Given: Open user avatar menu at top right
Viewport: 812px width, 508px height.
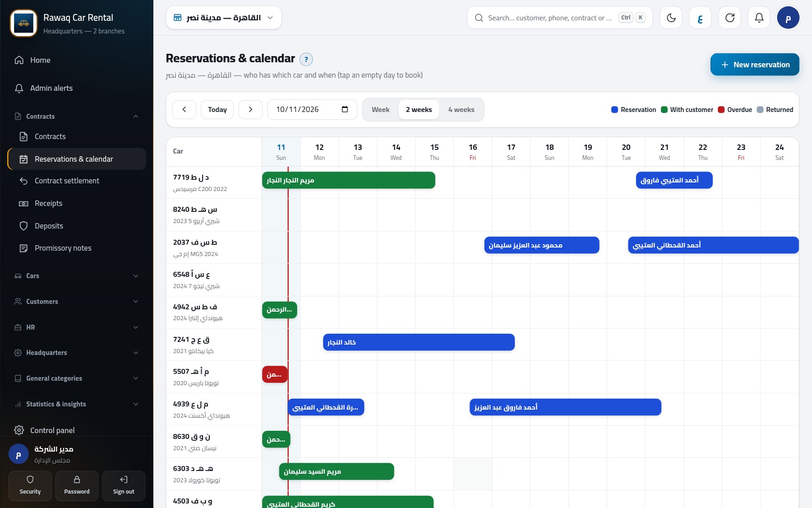Looking at the screenshot, I should click(x=788, y=18).
